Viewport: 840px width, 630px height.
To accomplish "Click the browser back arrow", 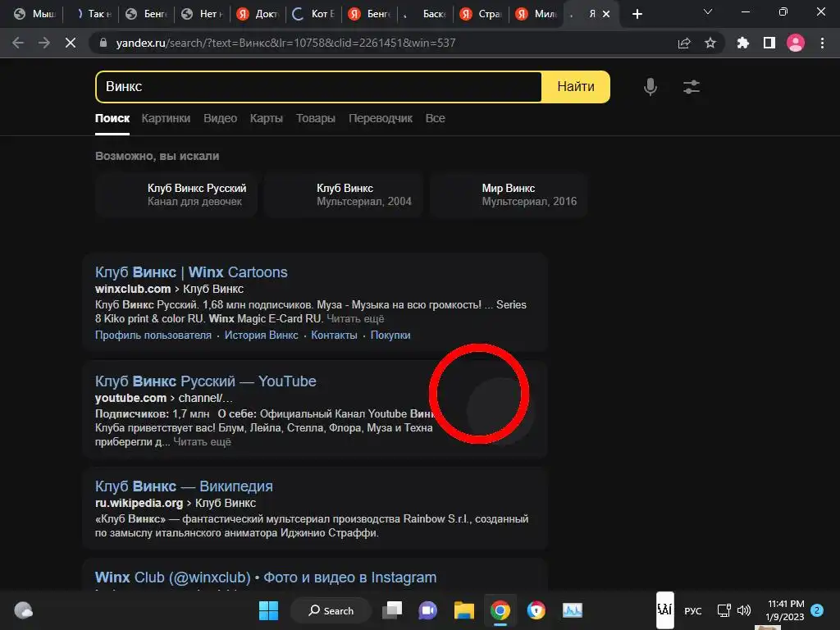I will pyautogui.click(x=18, y=43).
